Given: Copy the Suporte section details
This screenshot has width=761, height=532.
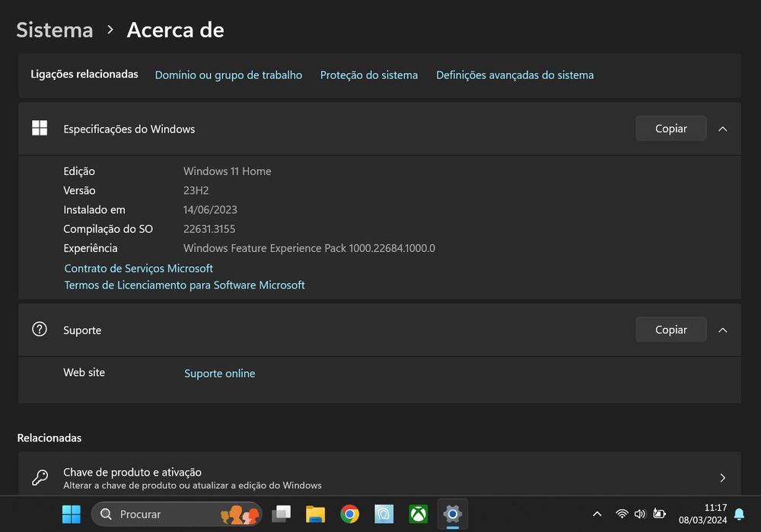Looking at the screenshot, I should pos(670,330).
